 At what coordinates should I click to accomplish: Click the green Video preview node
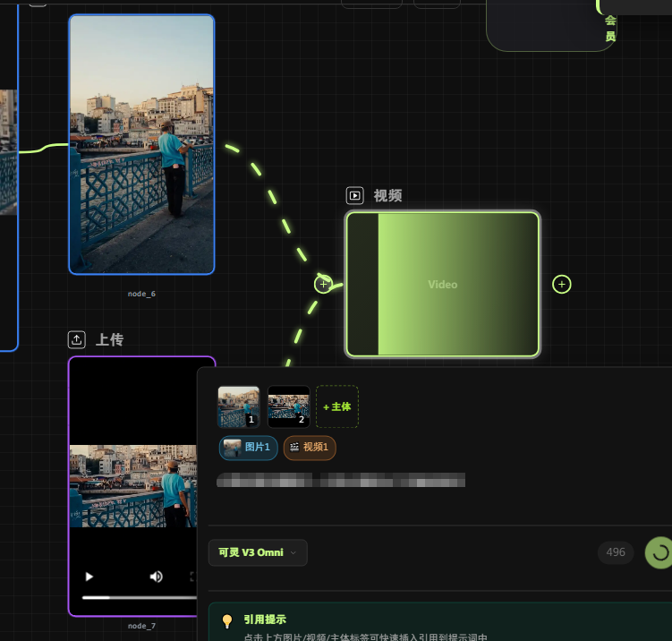click(443, 285)
